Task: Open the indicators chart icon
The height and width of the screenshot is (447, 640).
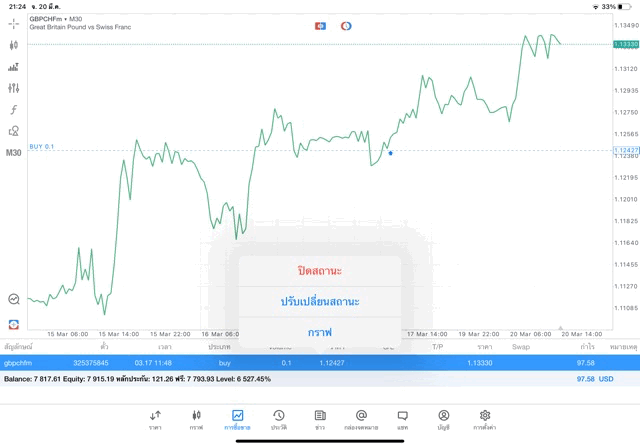Action: pyautogui.click(x=13, y=67)
